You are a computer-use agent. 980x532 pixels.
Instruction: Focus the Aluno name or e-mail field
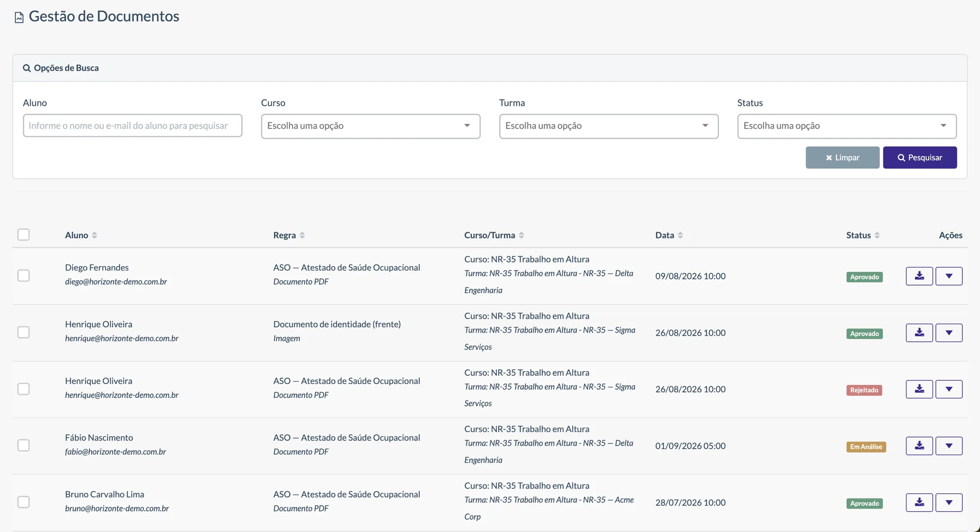[x=132, y=125]
